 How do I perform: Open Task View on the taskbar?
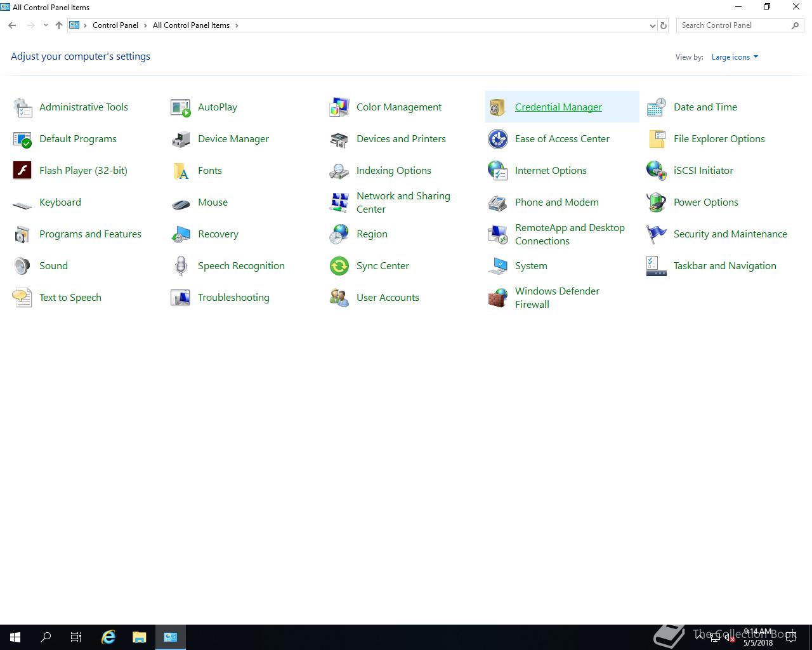click(x=76, y=637)
